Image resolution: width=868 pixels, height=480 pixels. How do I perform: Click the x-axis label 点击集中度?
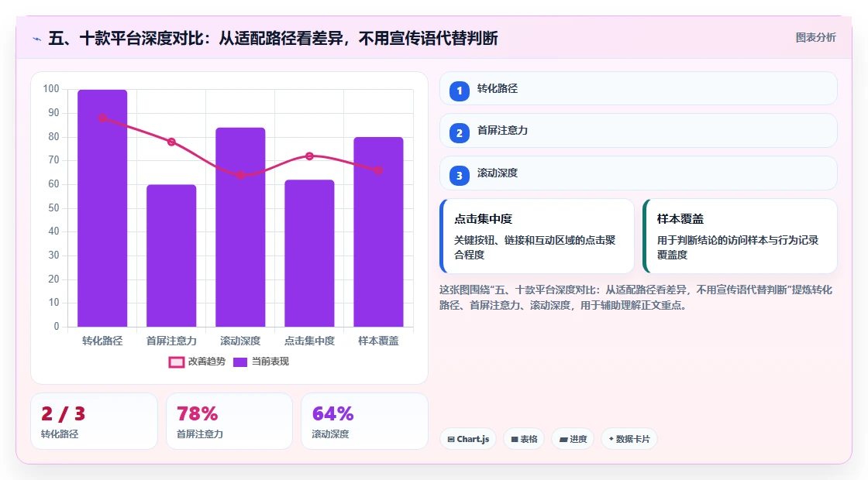click(309, 341)
